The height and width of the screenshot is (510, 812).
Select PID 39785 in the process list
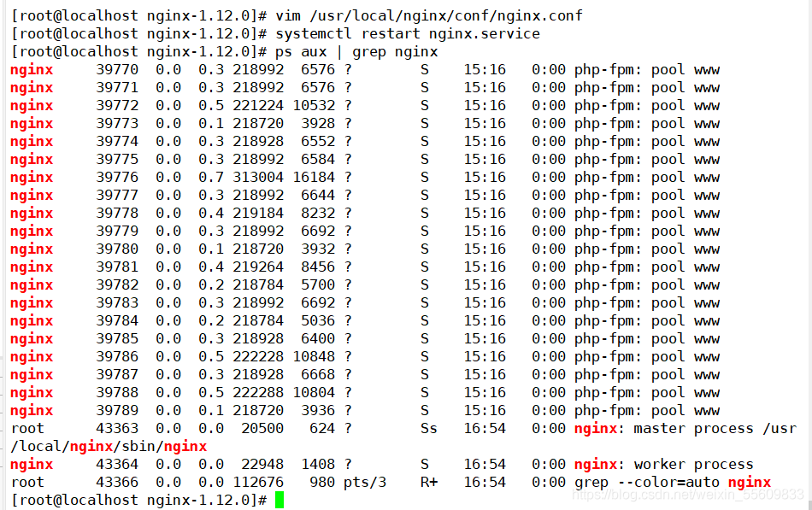(x=117, y=339)
